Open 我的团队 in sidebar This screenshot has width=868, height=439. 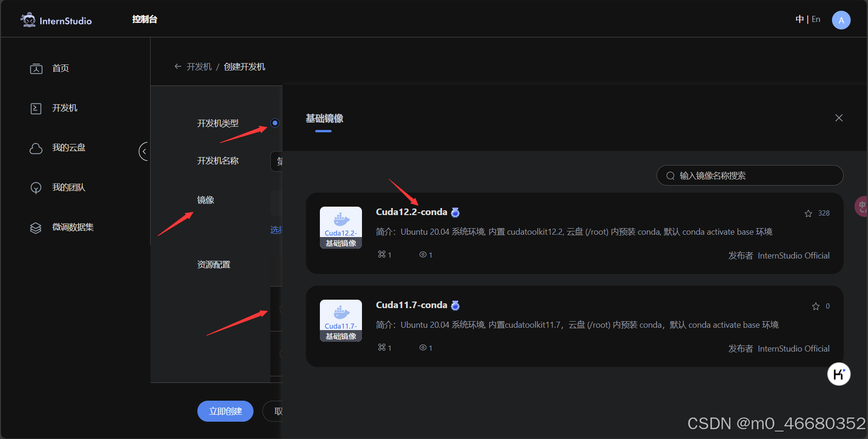pos(69,187)
